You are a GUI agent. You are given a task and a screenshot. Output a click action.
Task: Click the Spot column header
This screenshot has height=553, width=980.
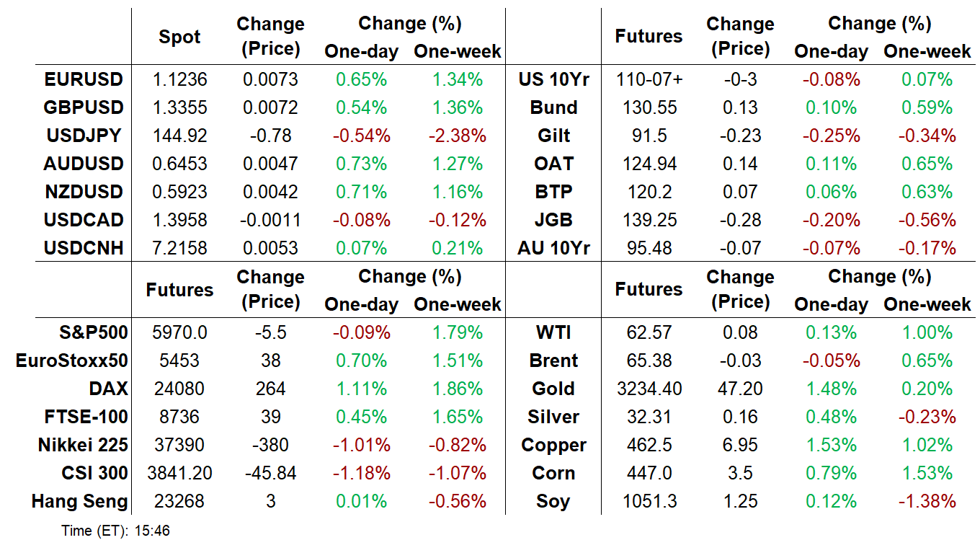179,37
